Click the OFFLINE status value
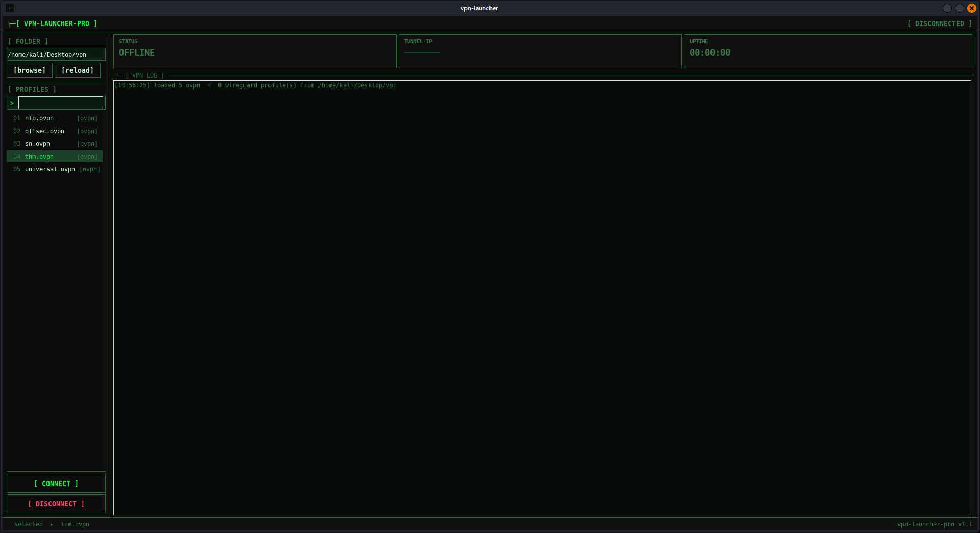 pyautogui.click(x=137, y=53)
